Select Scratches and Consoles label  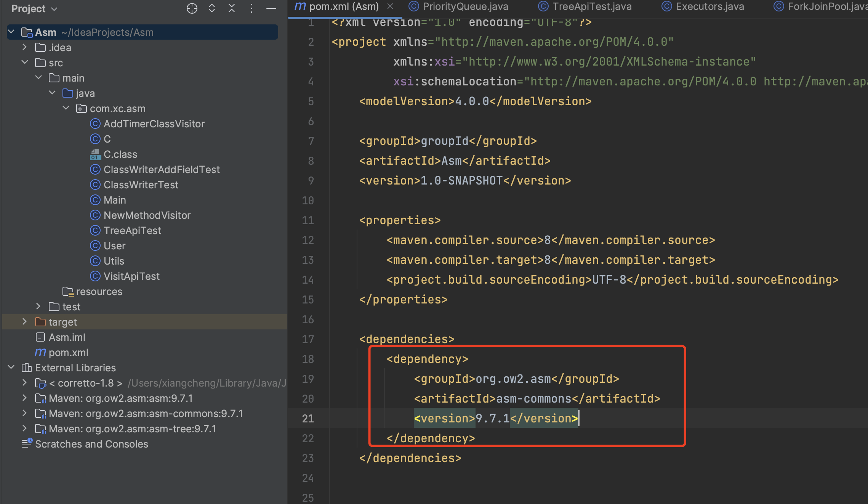point(91,444)
